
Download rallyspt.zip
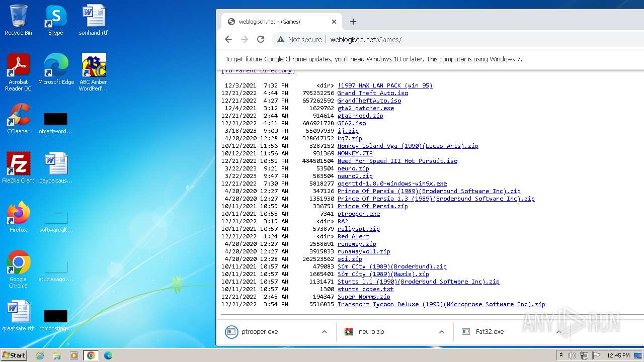point(359,229)
